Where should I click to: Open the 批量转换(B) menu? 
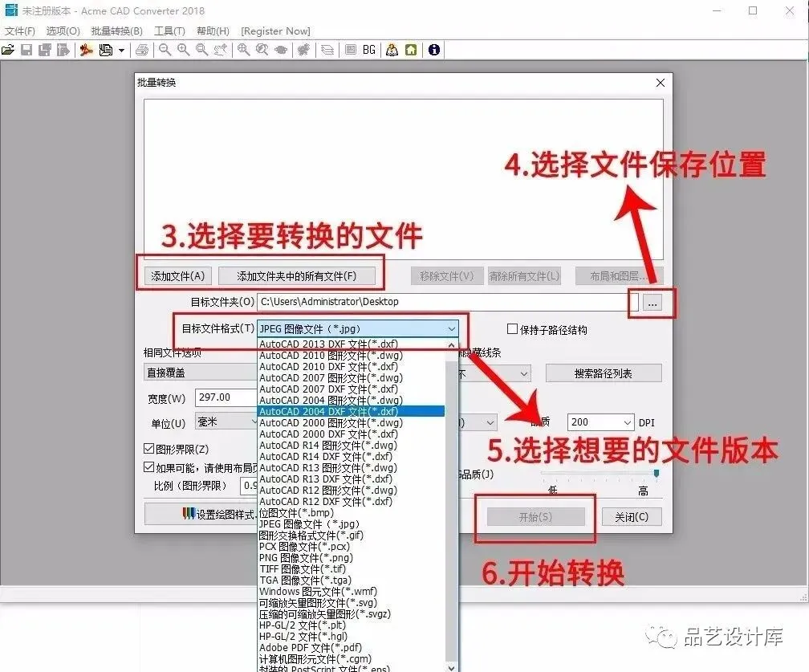point(116,31)
